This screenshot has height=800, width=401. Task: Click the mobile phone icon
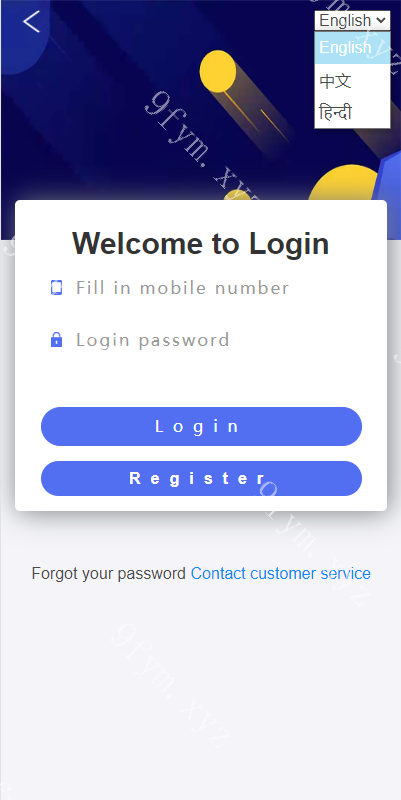tap(57, 288)
